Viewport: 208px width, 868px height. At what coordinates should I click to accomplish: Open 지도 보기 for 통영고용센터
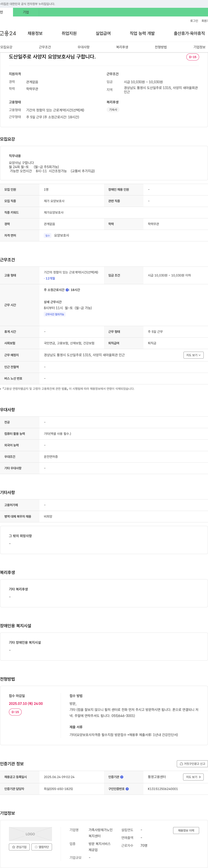(x=193, y=777)
